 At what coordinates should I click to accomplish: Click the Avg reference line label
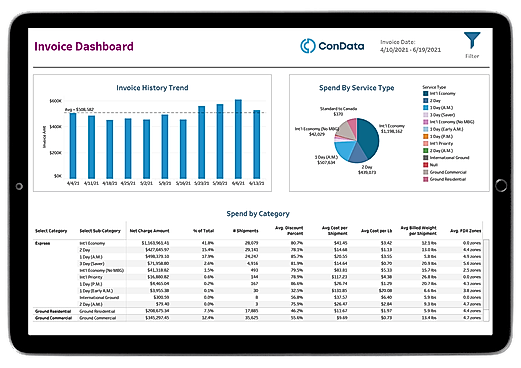click(x=79, y=109)
